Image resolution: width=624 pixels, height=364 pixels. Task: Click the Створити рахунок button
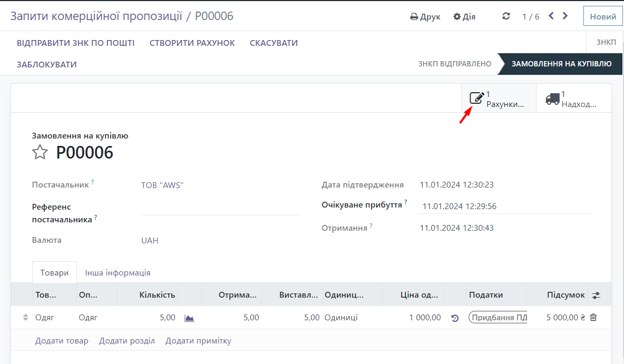point(192,43)
